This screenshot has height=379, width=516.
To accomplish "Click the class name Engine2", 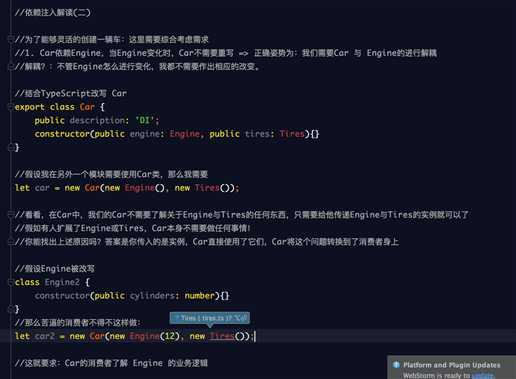I will coord(62,282).
